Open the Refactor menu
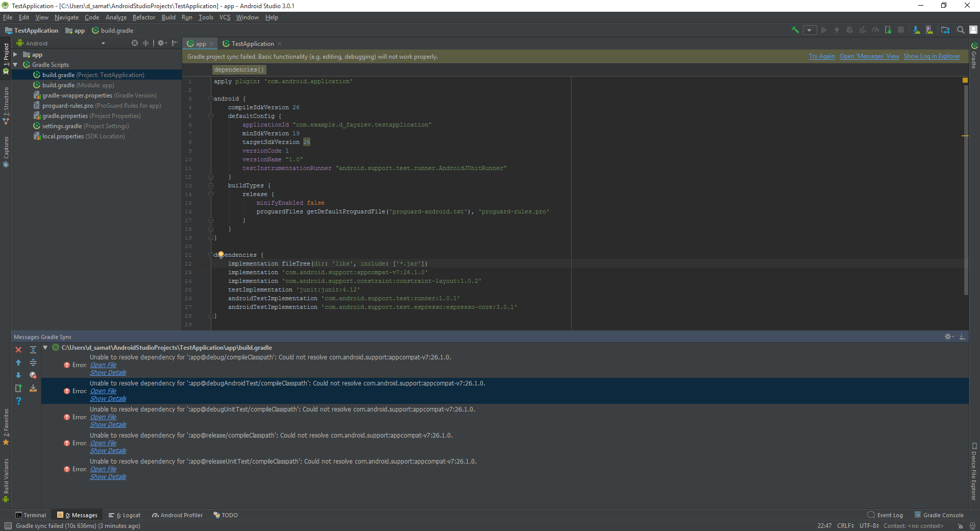980x531 pixels. [x=144, y=17]
